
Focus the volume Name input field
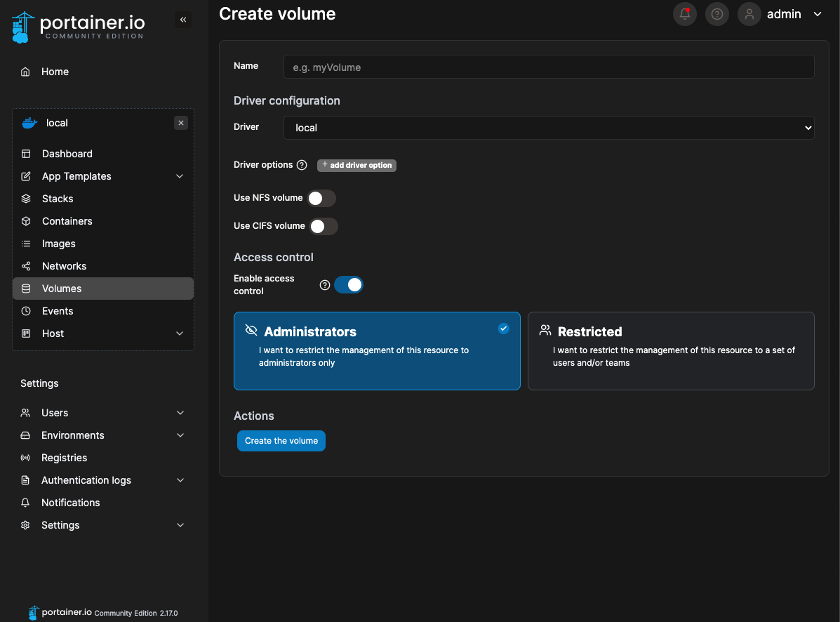[x=549, y=67]
